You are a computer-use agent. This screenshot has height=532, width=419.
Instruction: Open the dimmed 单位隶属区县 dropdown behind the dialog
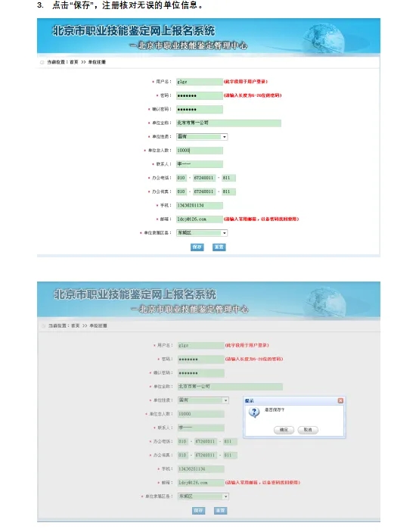[203, 496]
